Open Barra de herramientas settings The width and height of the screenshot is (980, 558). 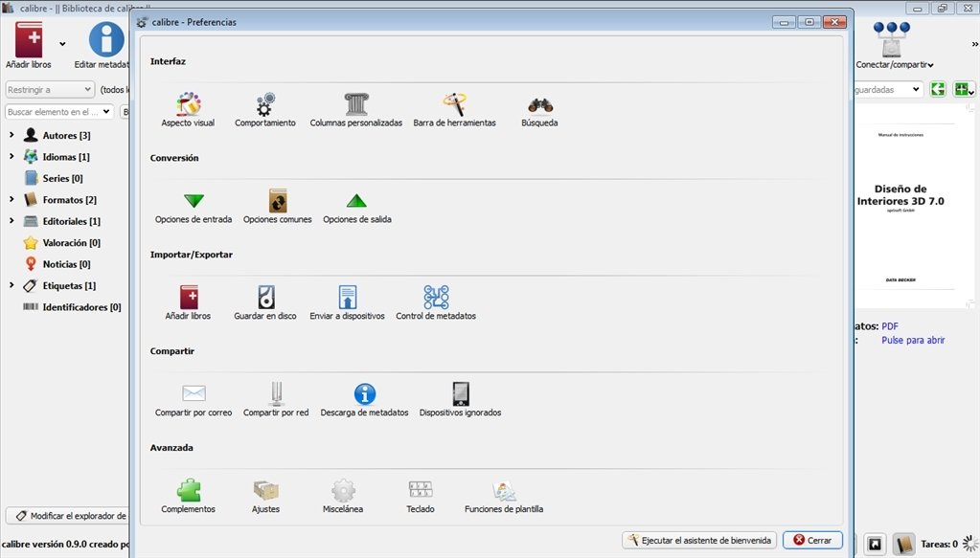click(x=454, y=110)
